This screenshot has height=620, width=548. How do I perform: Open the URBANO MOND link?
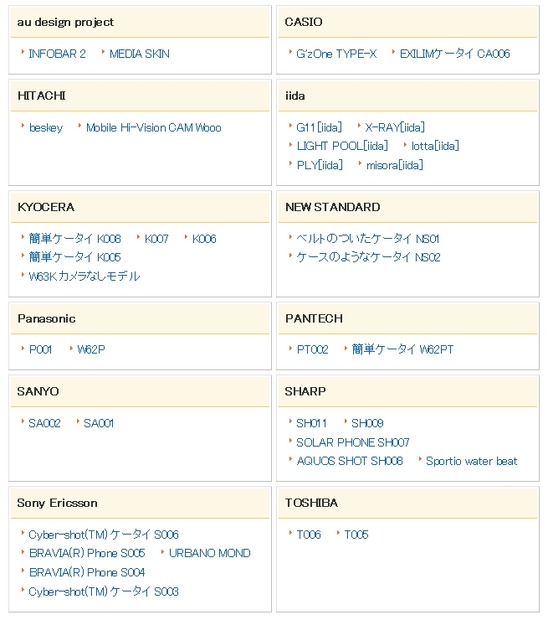(x=210, y=553)
